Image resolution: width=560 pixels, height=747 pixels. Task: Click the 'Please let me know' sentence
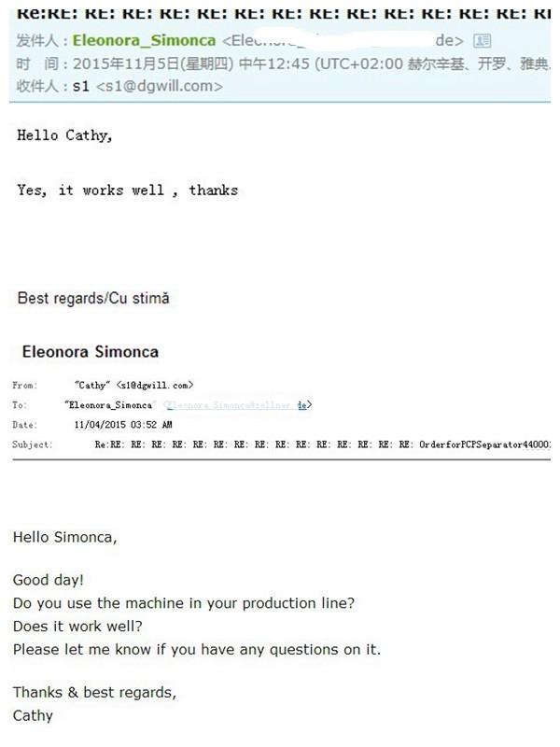coord(197,649)
